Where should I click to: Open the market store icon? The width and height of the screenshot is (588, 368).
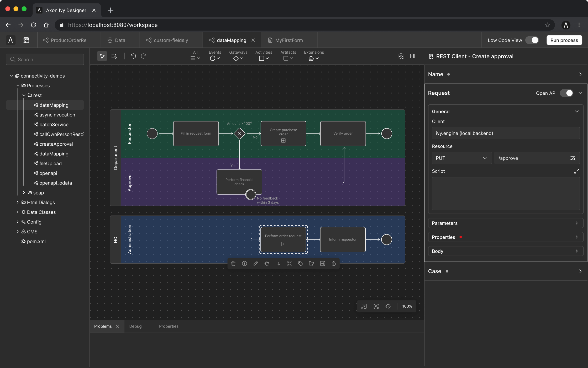tap(26, 40)
